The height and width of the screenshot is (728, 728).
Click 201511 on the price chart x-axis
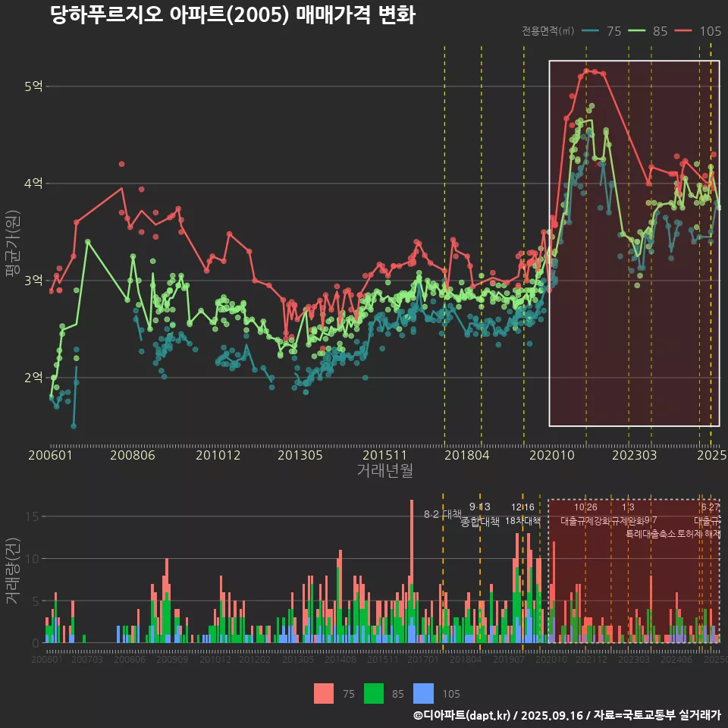point(384,455)
